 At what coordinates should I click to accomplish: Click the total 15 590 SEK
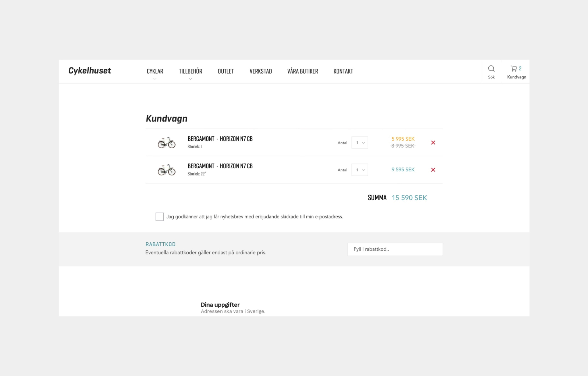(409, 198)
